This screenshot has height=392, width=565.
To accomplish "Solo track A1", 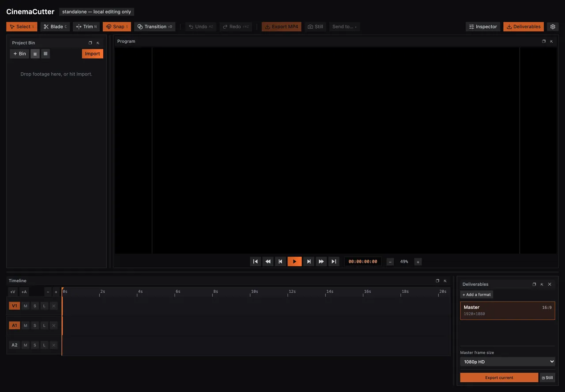I will [x=35, y=325].
